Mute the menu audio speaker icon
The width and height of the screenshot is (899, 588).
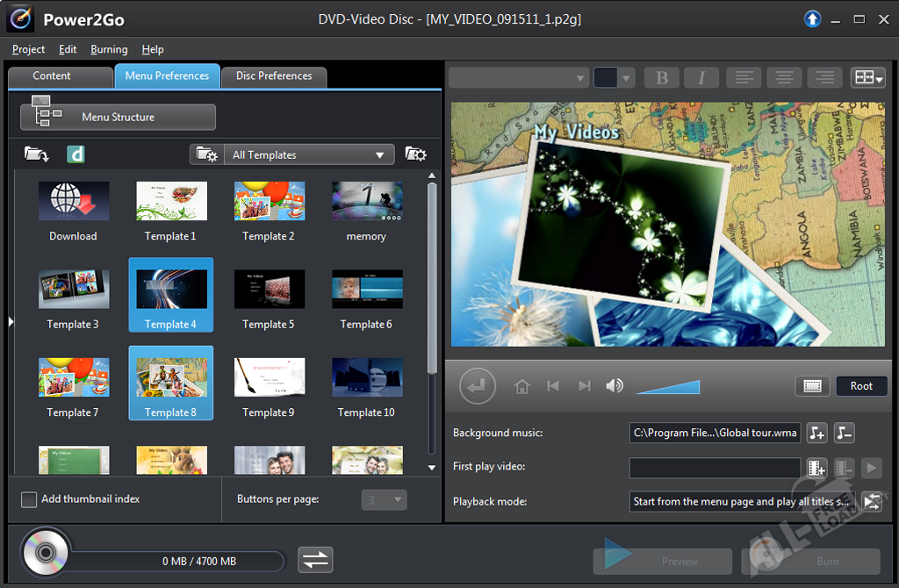coord(615,386)
